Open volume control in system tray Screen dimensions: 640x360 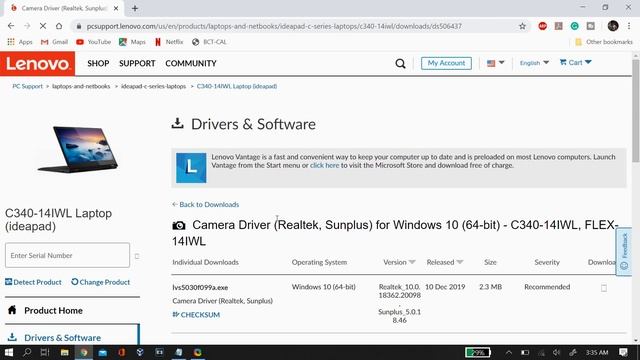(x=556, y=352)
